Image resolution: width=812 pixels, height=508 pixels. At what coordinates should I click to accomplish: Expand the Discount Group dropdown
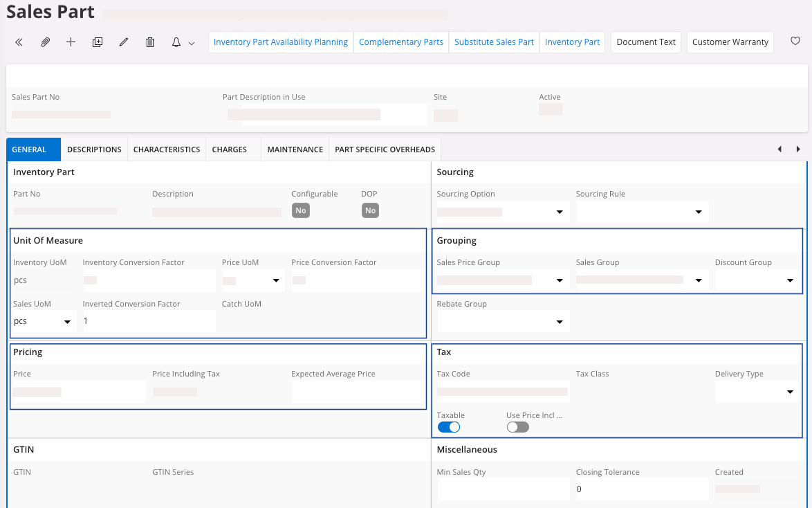(x=790, y=280)
